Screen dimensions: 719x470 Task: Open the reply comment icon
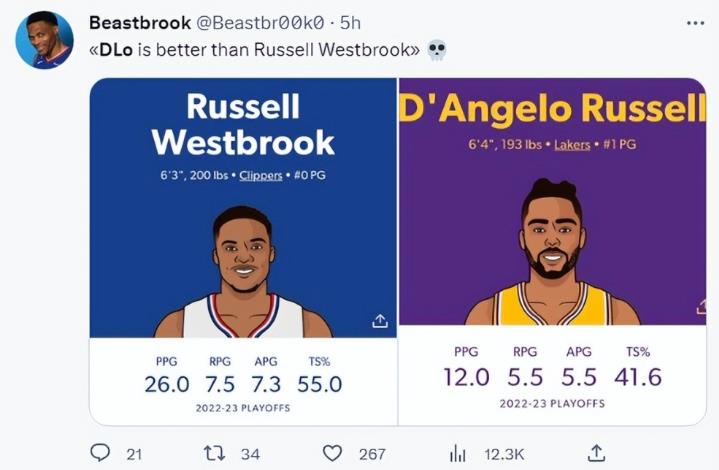(x=100, y=453)
